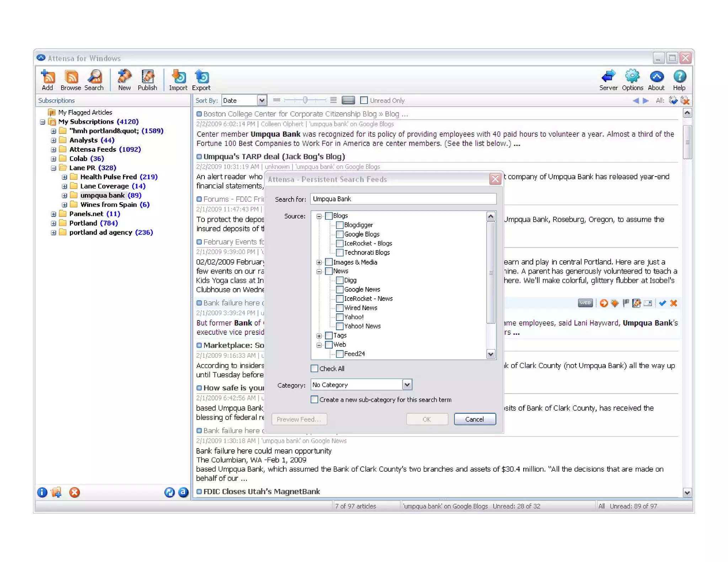This screenshot has height=562, width=728.
Task: Click the blue checkmark mark-read icon
Action: pyautogui.click(x=662, y=303)
